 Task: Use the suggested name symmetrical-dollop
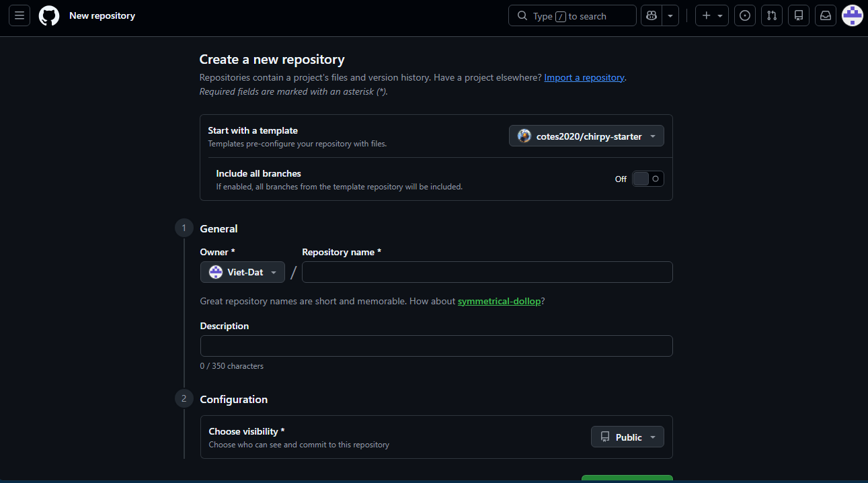[499, 301]
